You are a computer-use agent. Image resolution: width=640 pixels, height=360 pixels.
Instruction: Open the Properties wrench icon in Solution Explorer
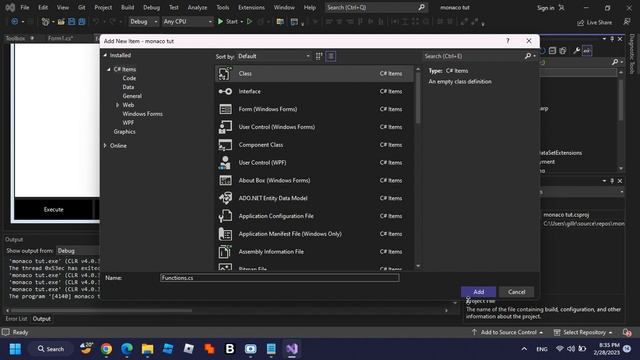click(576, 51)
